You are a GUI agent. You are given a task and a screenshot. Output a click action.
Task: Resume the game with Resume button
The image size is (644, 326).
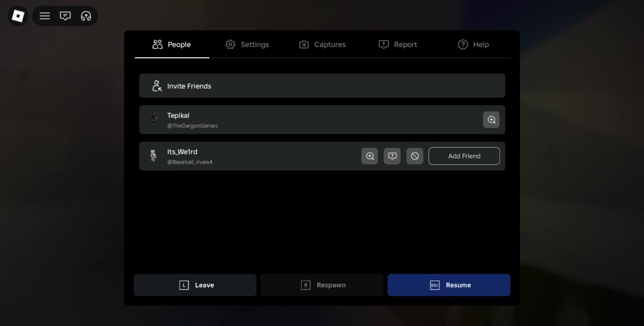449,285
